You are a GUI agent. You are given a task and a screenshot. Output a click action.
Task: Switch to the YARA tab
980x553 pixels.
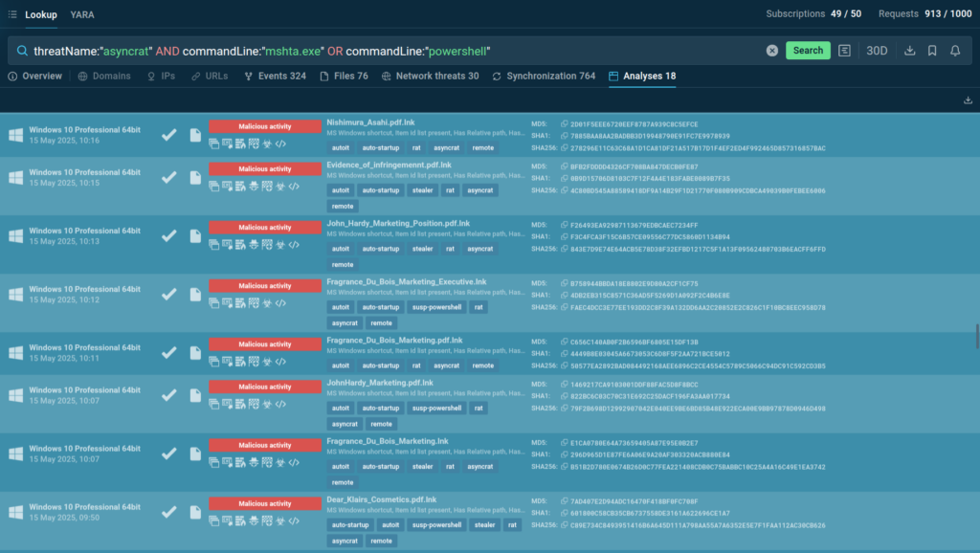pos(82,14)
